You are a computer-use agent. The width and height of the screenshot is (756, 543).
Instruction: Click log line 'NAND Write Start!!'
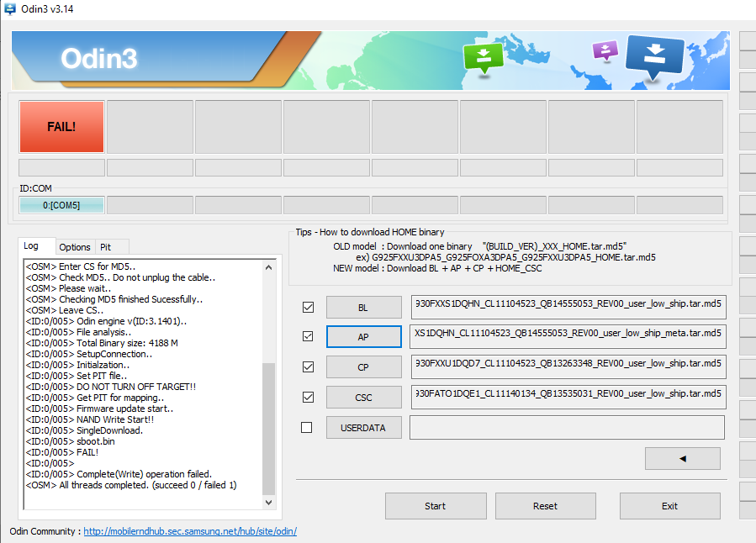pyautogui.click(x=90, y=419)
